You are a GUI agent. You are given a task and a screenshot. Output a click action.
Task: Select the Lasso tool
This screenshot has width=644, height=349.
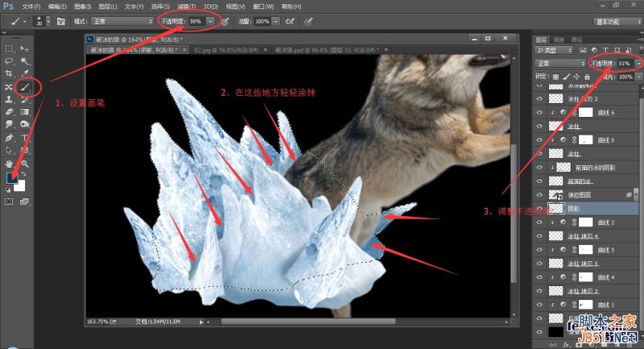pyautogui.click(x=9, y=61)
